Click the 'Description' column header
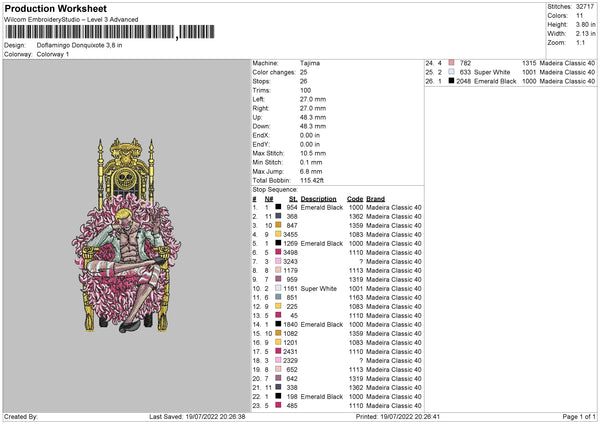This screenshot has height=424, width=600. coord(318,199)
